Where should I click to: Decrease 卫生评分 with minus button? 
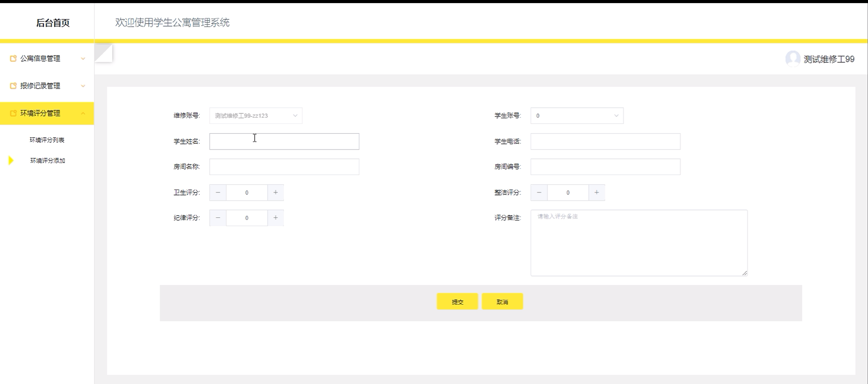pos(218,192)
